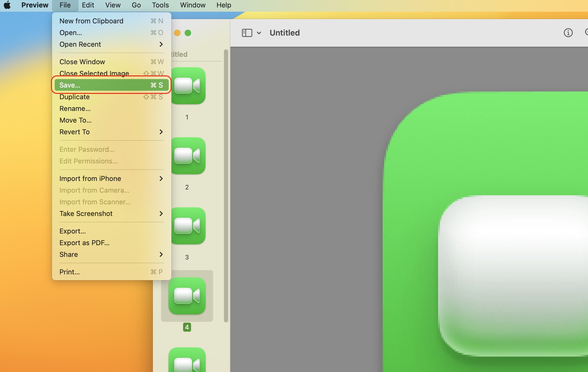Screen dimensions: 588x372
Task: Open the image info inspector icon
Action: (x=568, y=33)
